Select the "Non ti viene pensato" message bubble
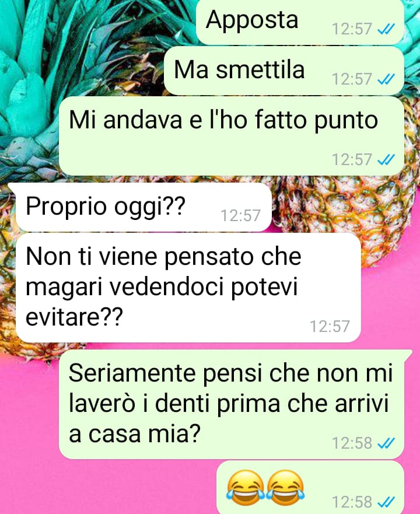This screenshot has width=420, height=514. point(188,288)
